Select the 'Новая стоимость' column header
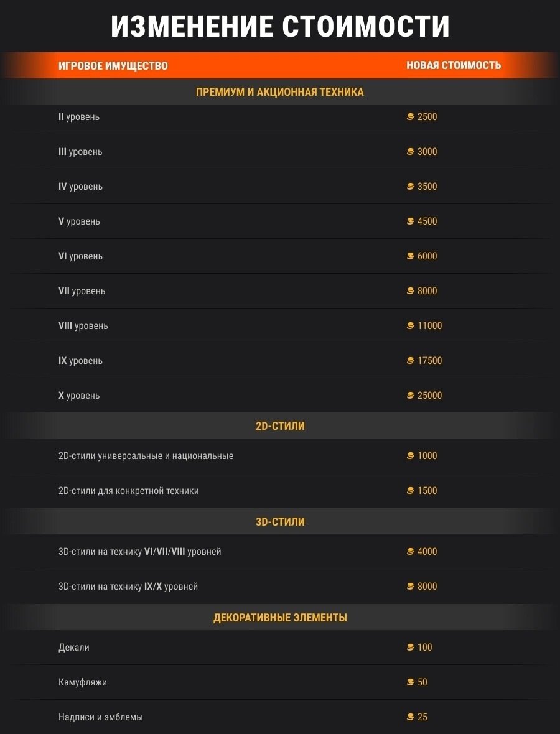This screenshot has height=734, width=560. pyautogui.click(x=454, y=66)
